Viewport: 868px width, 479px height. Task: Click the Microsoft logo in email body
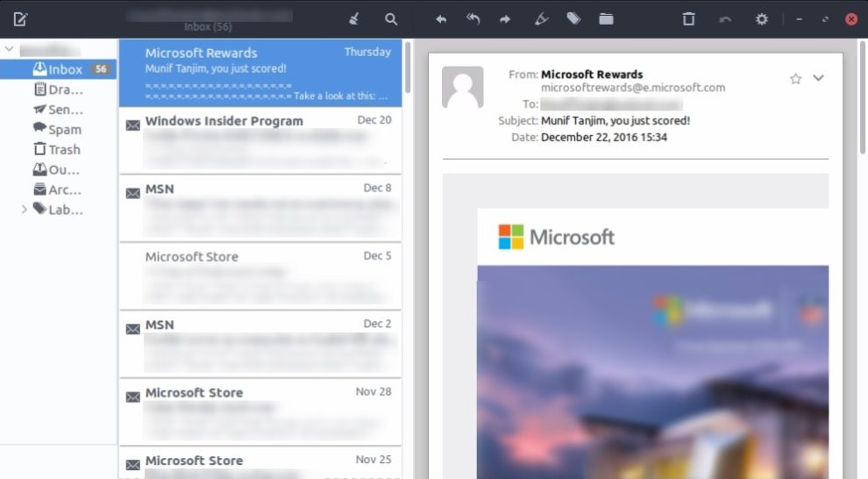point(557,237)
